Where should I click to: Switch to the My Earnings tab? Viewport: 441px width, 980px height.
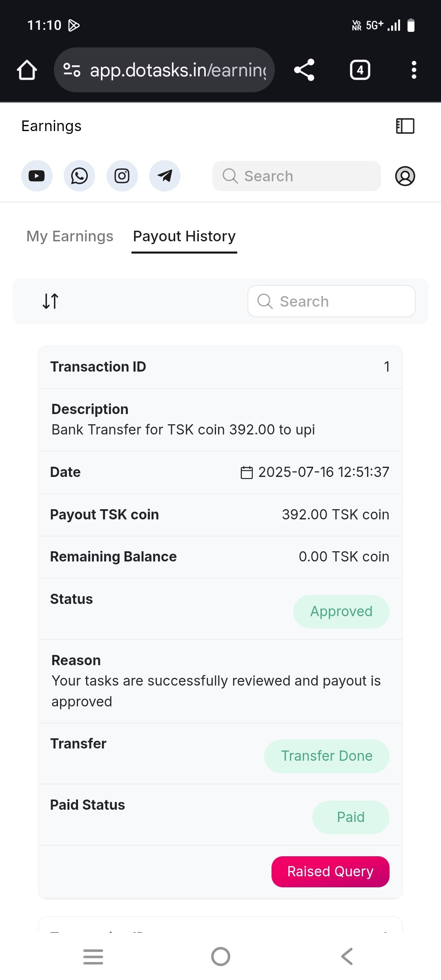pyautogui.click(x=70, y=236)
